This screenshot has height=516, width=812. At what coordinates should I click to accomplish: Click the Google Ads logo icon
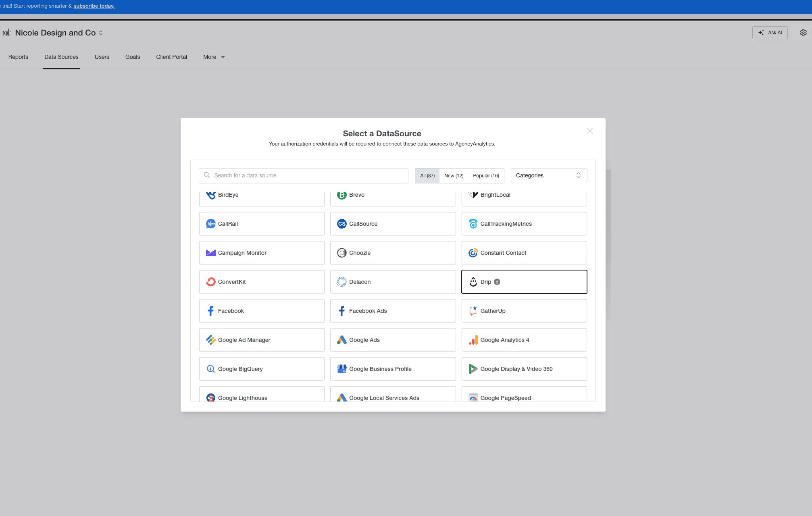pos(341,340)
